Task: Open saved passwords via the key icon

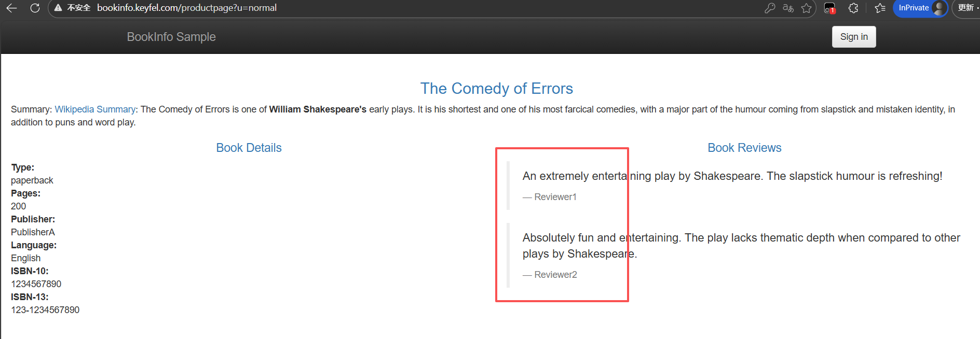Action: tap(770, 8)
